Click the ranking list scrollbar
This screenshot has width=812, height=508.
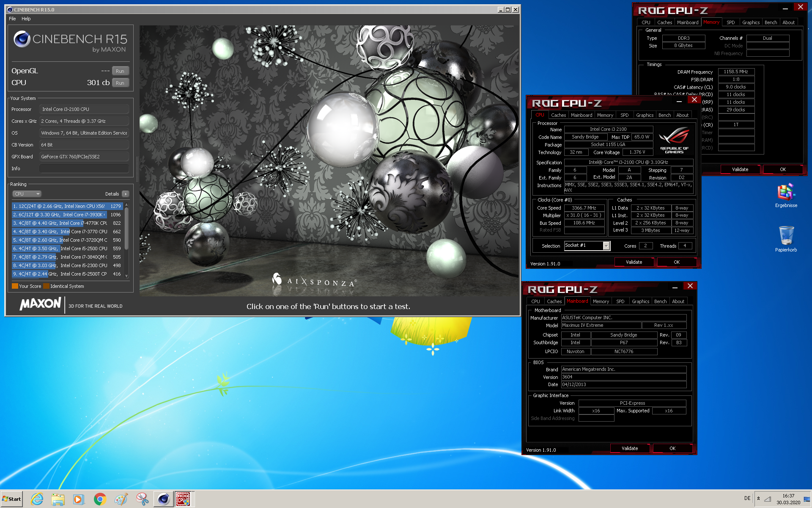click(x=126, y=240)
